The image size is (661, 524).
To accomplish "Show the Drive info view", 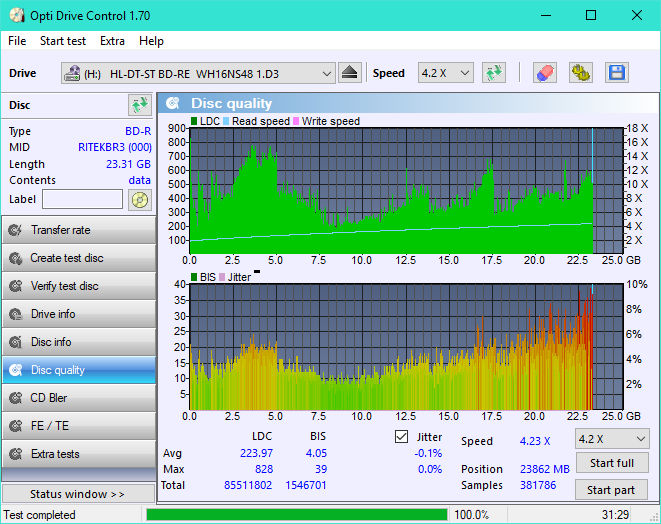I will [79, 314].
